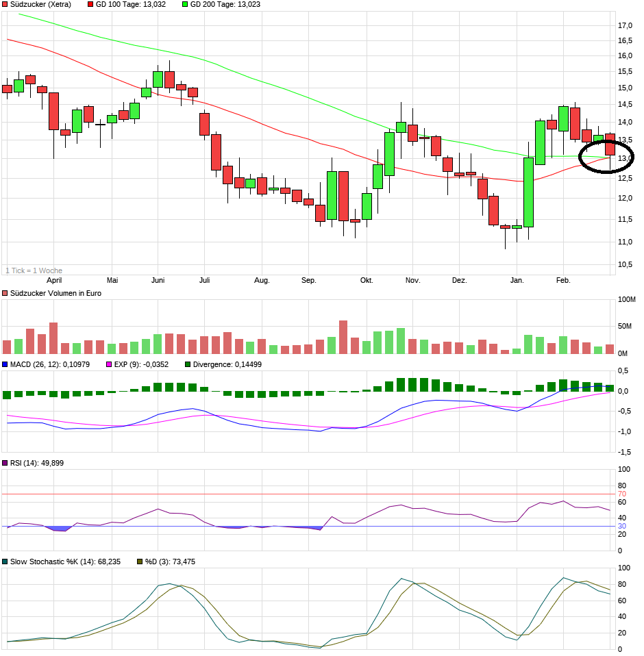This screenshot has width=644, height=656.
Task: Click the 'Divergence: 0,14499' label
Action: (227, 364)
